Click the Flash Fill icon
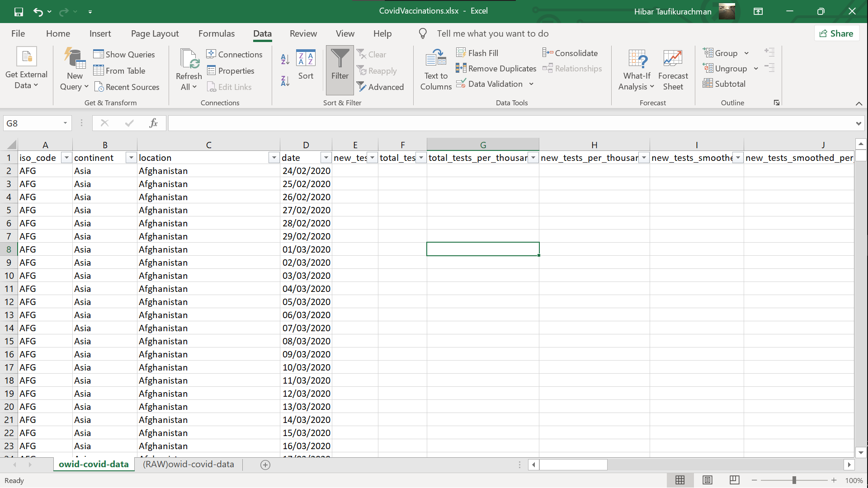Image resolution: width=868 pixels, height=488 pixels. (461, 53)
